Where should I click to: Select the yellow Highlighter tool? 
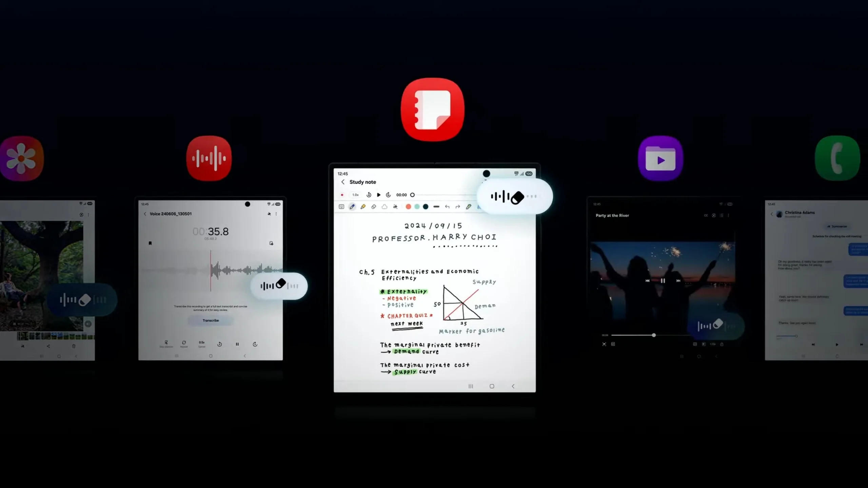[363, 207]
